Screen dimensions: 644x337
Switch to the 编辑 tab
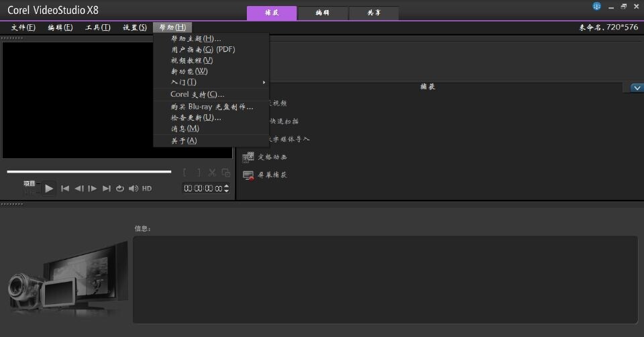coord(323,13)
